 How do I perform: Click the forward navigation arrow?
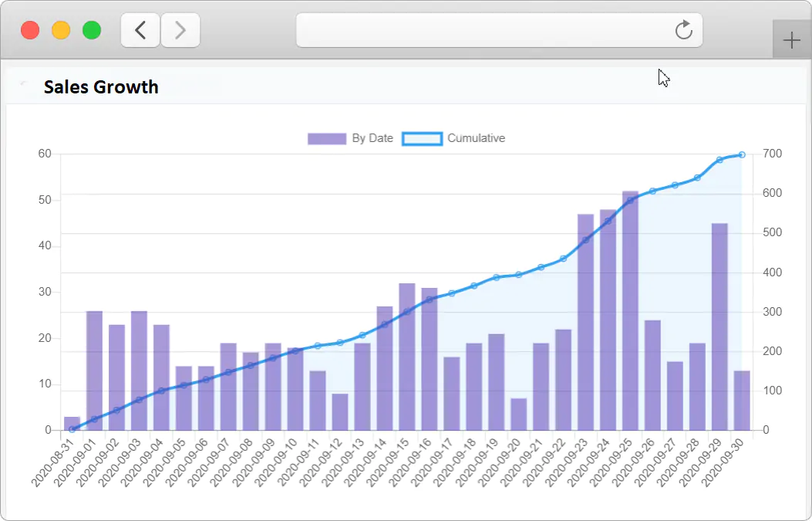[180, 29]
